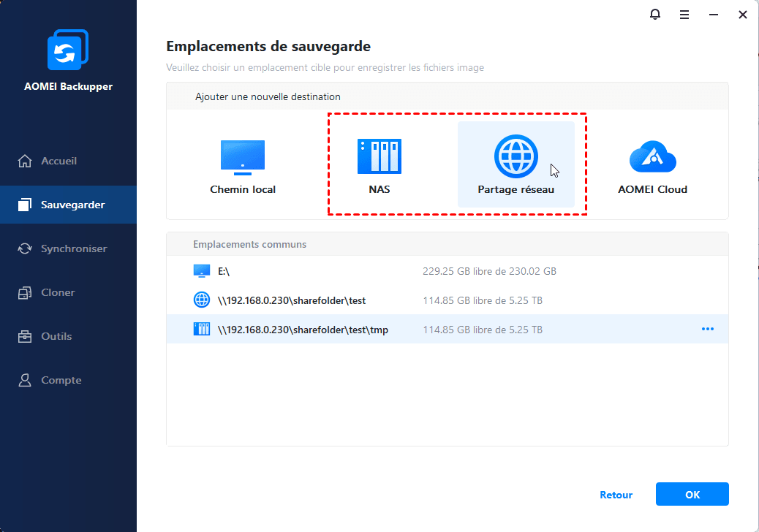Minimize the AOMEI Backupper window
759x532 pixels.
pyautogui.click(x=714, y=15)
